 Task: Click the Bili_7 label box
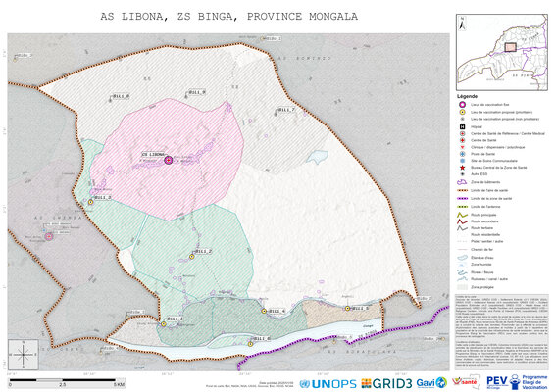tap(286, 110)
